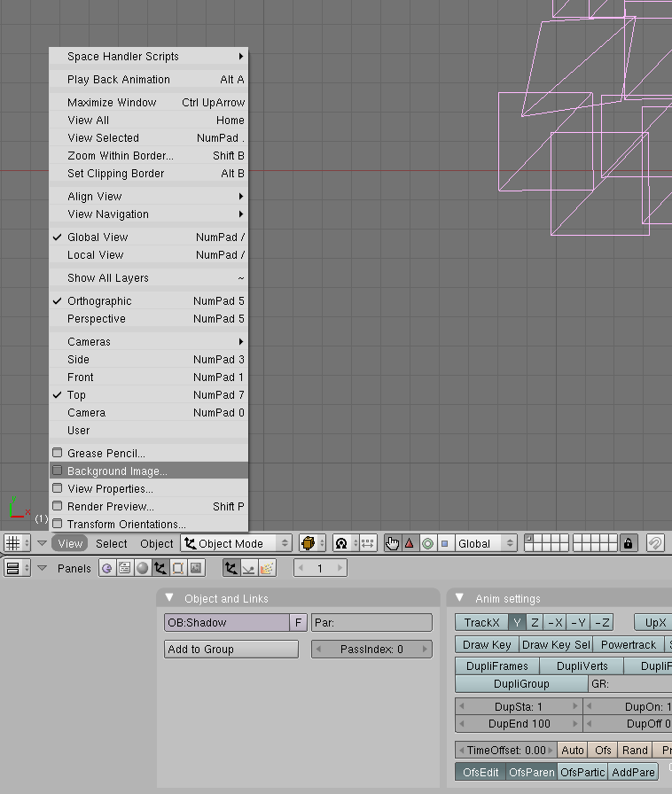The image size is (672, 794).
Task: Expand the Align View submenu
Action: [148, 196]
